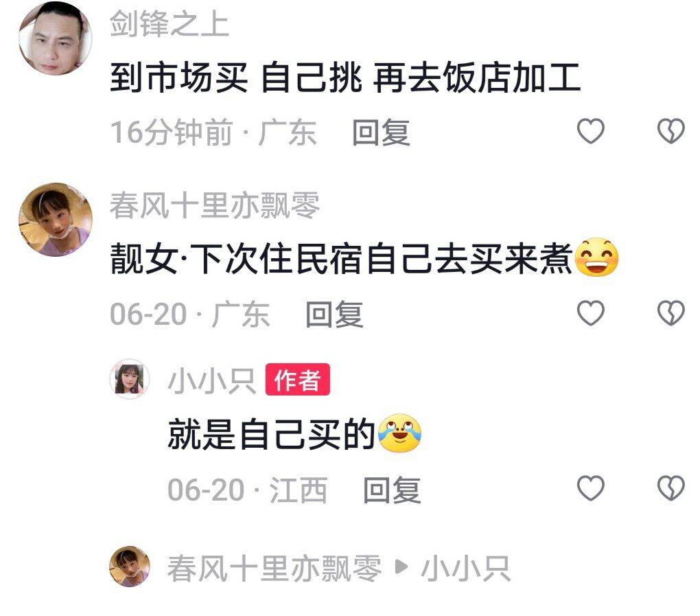Open 春风十里亦飘零's large avatar
The image size is (700, 616).
[56, 219]
